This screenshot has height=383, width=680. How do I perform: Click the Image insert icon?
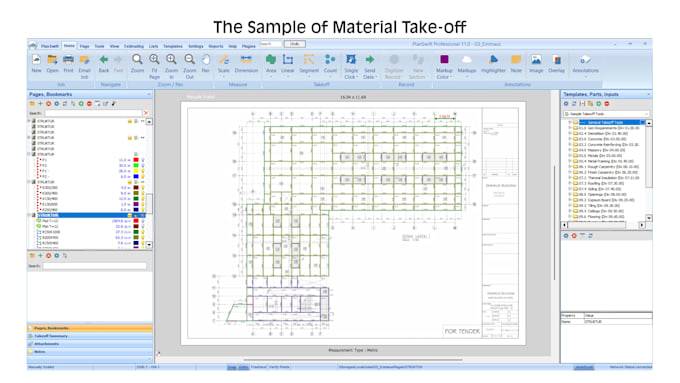(x=536, y=59)
